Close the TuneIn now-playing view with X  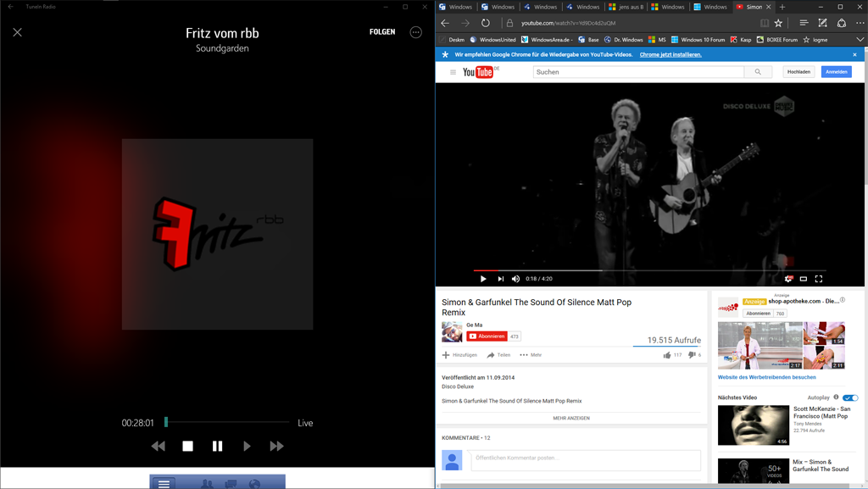[18, 32]
